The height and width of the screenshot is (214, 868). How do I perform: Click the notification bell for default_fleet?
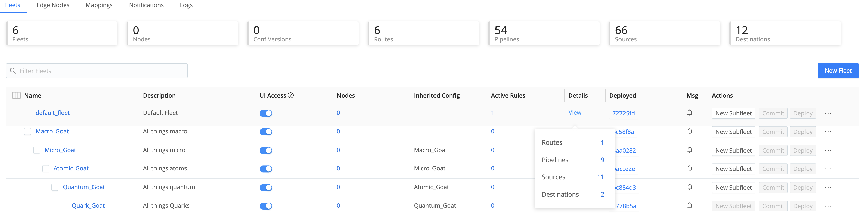[x=689, y=113]
